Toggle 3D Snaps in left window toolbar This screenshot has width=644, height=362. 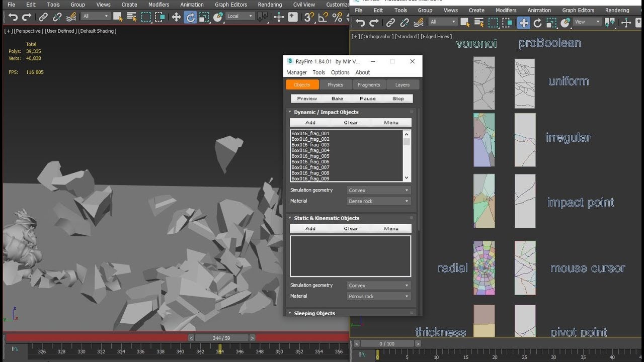pyautogui.click(x=309, y=17)
